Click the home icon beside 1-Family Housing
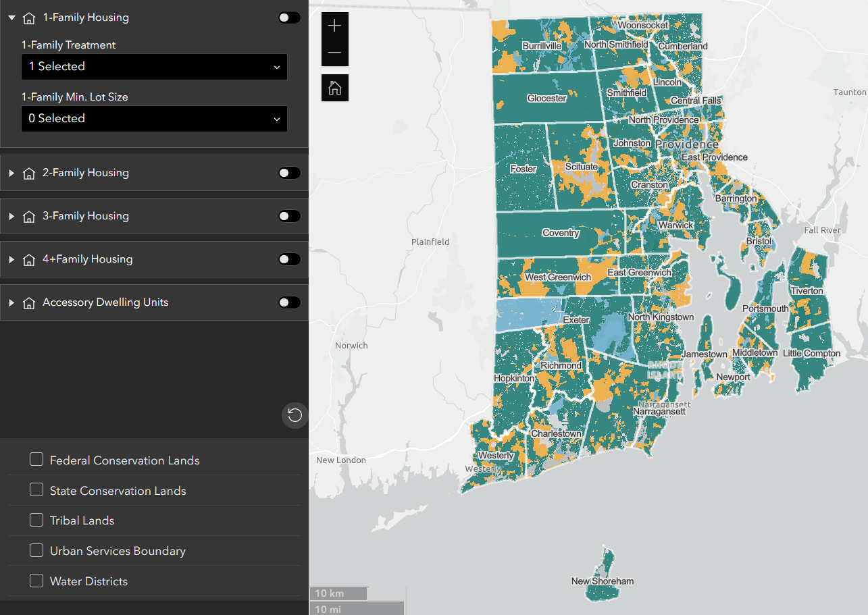 click(28, 17)
